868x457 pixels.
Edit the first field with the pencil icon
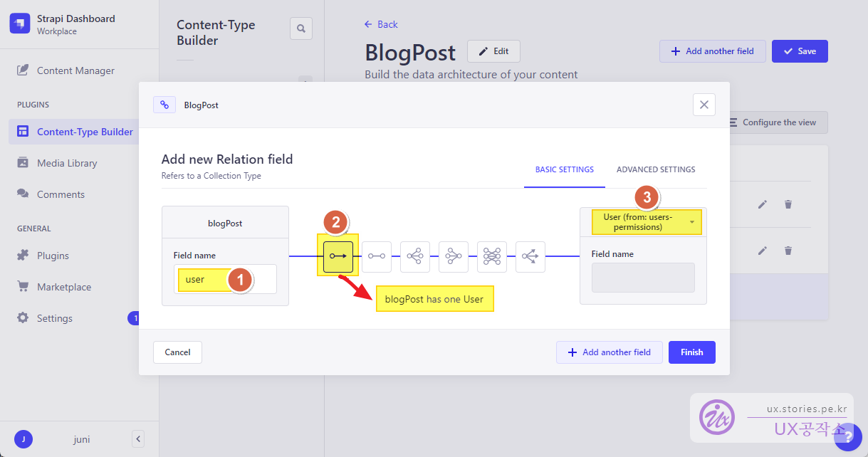point(763,204)
